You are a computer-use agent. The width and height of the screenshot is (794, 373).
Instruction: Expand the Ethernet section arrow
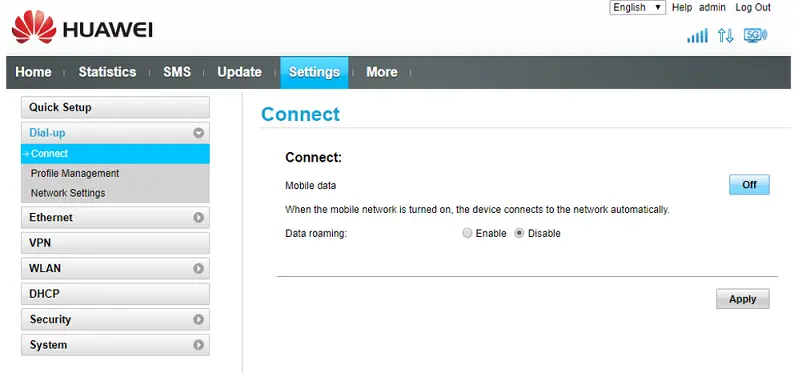tap(198, 217)
